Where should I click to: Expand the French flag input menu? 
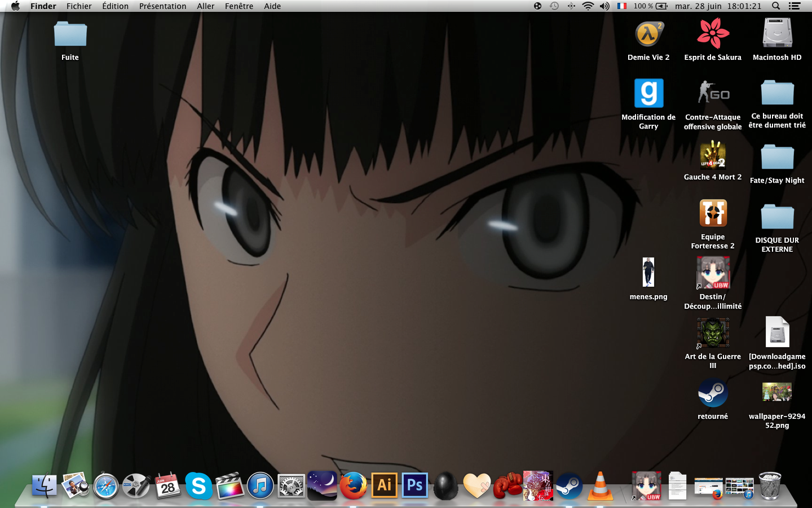tap(622, 6)
